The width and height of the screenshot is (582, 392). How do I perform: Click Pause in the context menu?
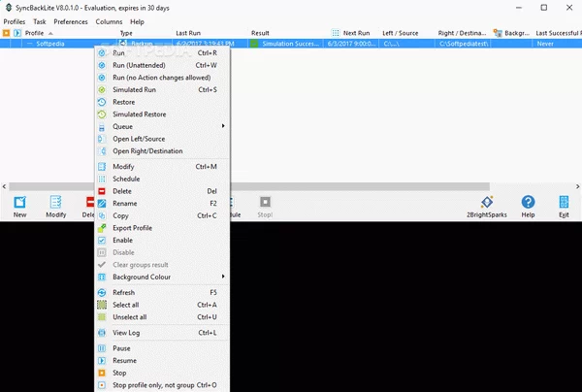[x=121, y=348]
